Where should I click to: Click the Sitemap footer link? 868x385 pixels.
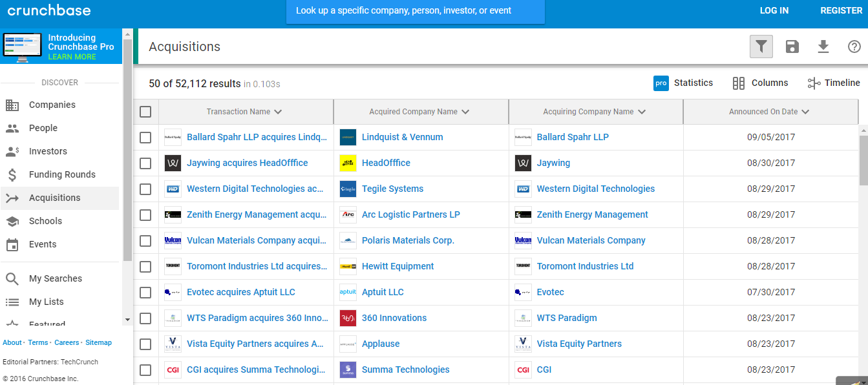98,342
